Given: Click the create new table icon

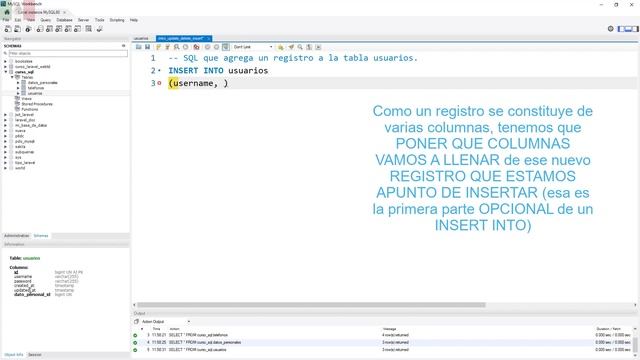Looking at the screenshot, I should 49,29.
